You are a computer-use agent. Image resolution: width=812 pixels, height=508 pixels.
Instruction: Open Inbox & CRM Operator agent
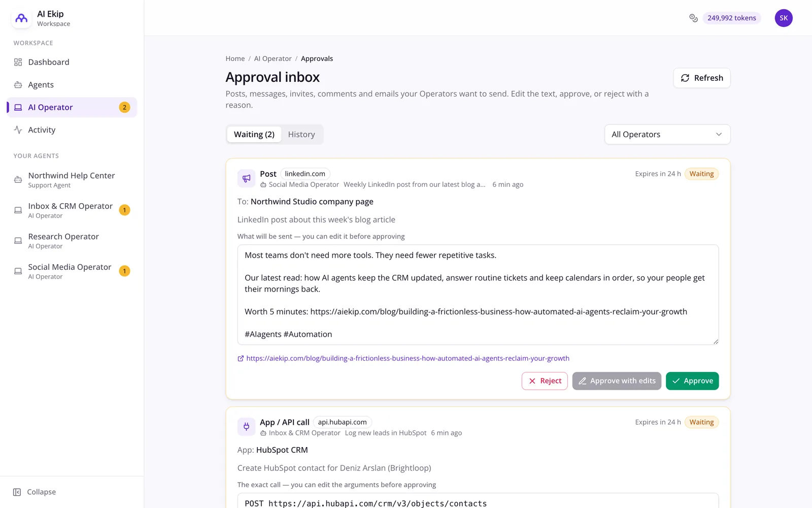pos(72,210)
